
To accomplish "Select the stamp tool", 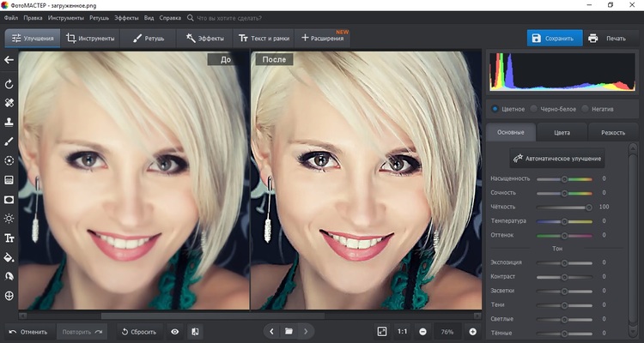I will click(x=9, y=122).
